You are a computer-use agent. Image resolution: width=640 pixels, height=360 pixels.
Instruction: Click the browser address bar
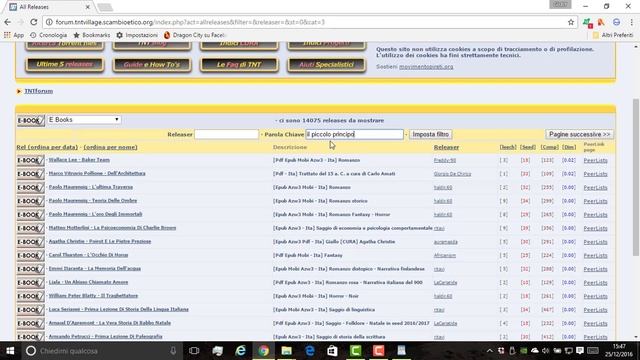click(x=306, y=22)
